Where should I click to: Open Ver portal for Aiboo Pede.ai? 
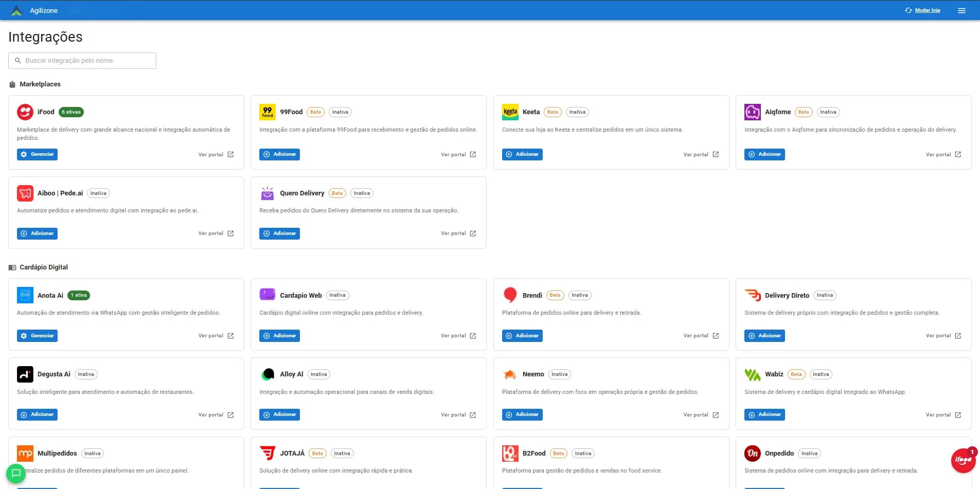coord(216,233)
